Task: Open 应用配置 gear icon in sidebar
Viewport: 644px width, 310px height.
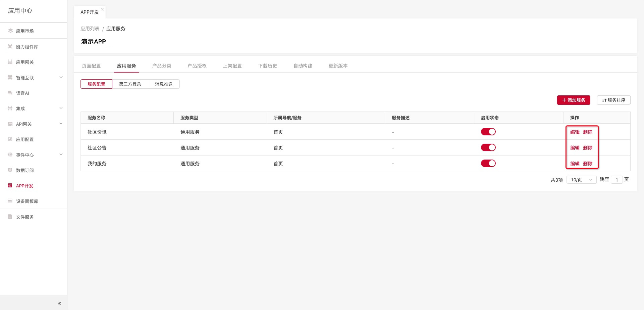Action: (x=10, y=139)
